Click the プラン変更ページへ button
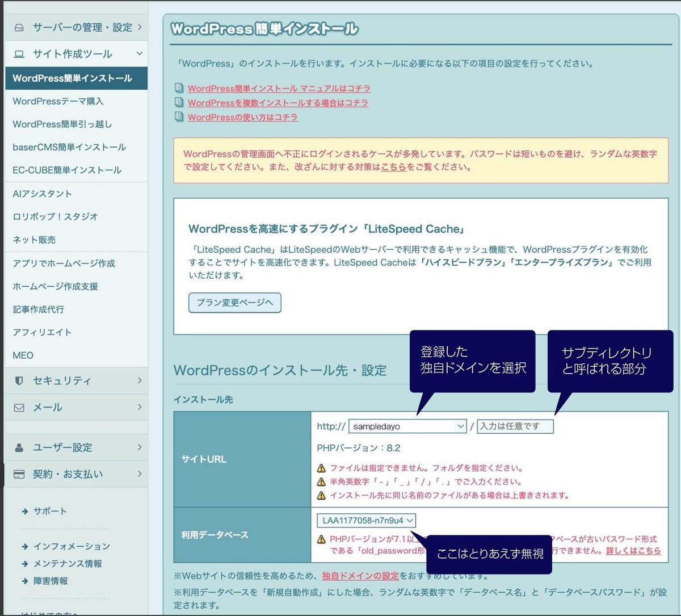This screenshot has height=616, width=681. (235, 303)
